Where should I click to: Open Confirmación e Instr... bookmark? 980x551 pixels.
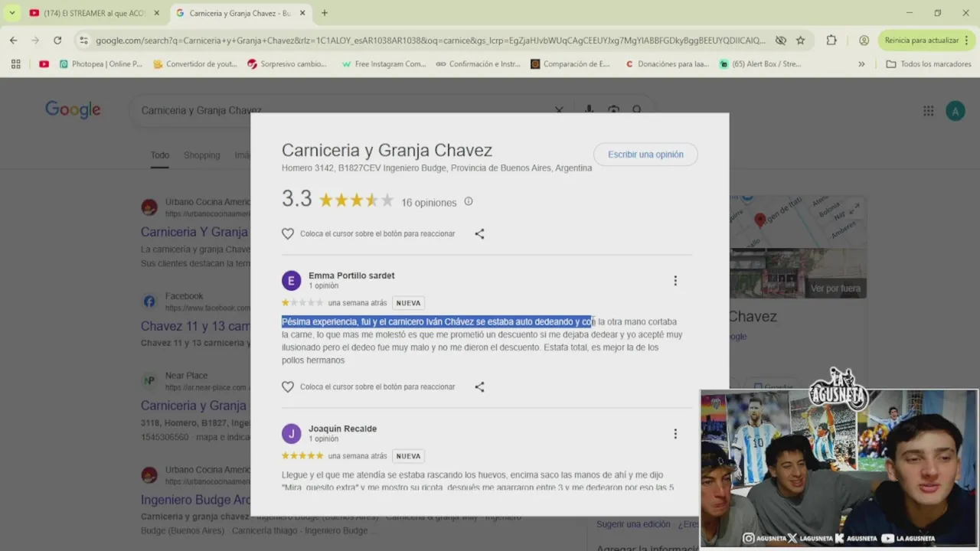(479, 64)
